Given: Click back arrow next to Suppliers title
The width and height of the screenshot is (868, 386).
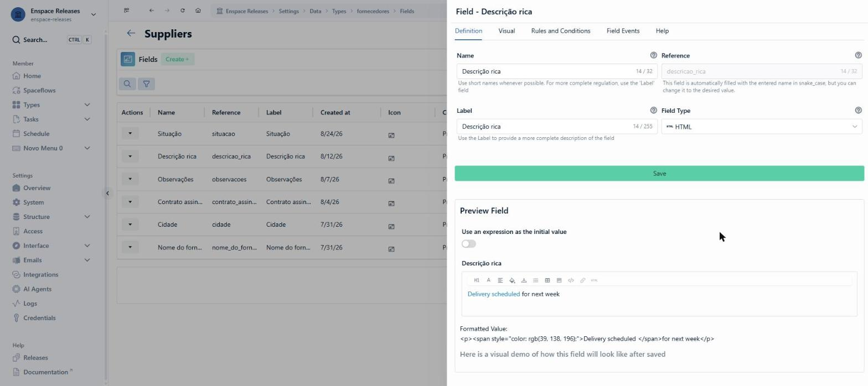Looking at the screenshot, I should tap(131, 33).
